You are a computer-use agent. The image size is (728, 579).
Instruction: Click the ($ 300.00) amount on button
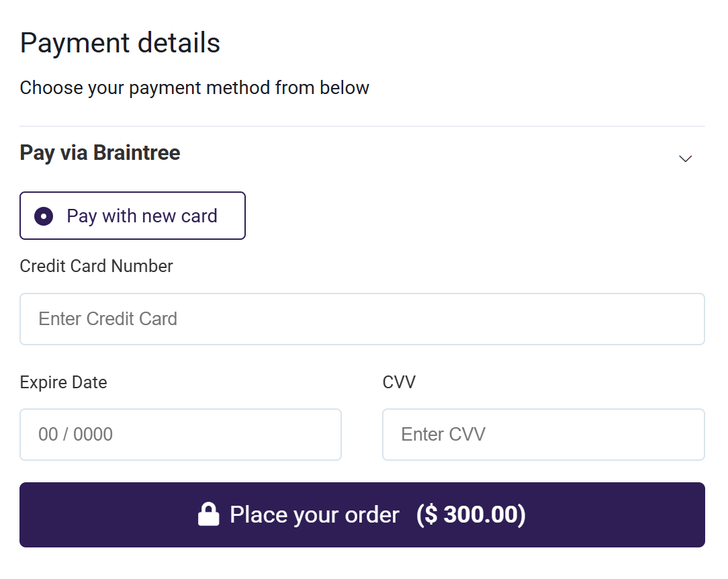[471, 515]
